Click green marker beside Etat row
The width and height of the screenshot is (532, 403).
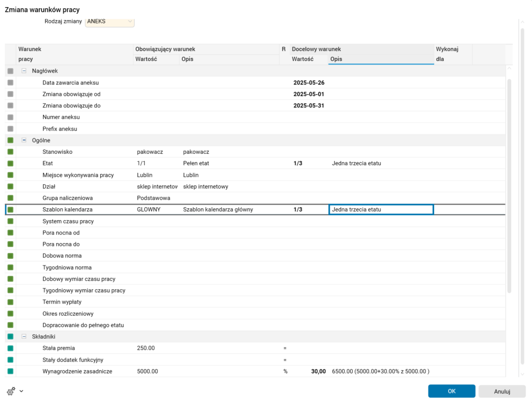pyautogui.click(x=10, y=163)
